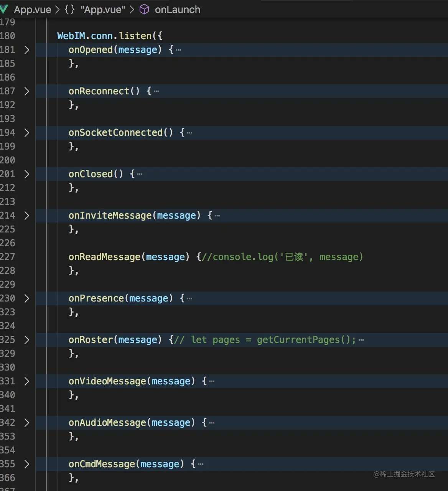Screen dimensions: 448x491
Task: Click the listen method name
Action: (135, 36)
